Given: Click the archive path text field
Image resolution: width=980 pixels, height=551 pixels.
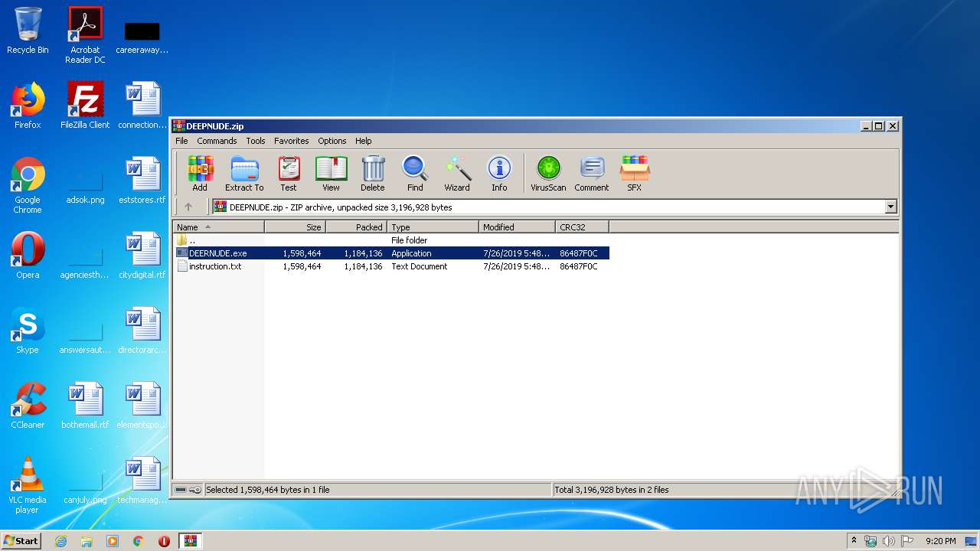Looking at the screenshot, I should point(548,207).
